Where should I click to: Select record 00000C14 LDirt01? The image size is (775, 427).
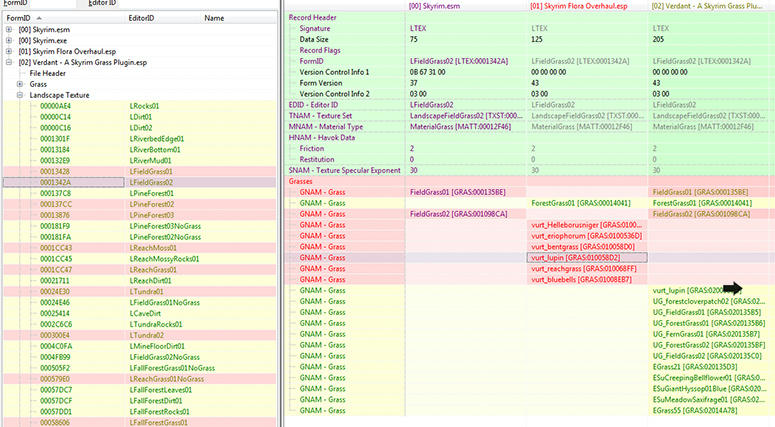[x=139, y=117]
